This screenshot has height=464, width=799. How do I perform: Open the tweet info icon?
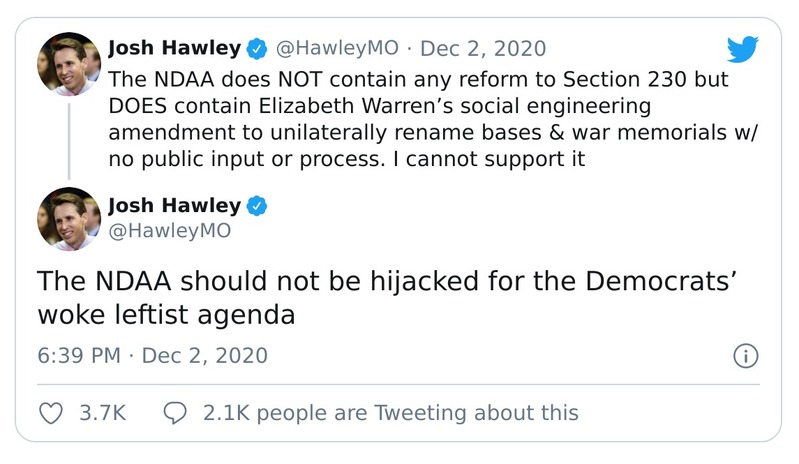746,356
